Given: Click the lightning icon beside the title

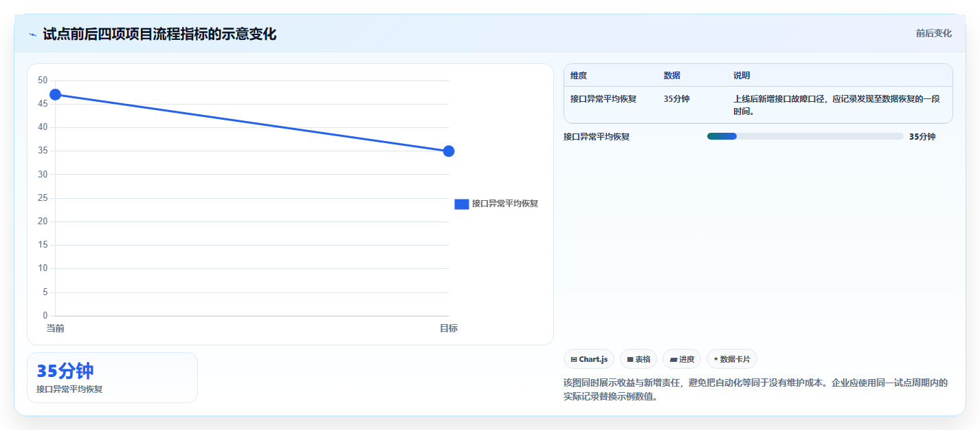Looking at the screenshot, I should 32,34.
